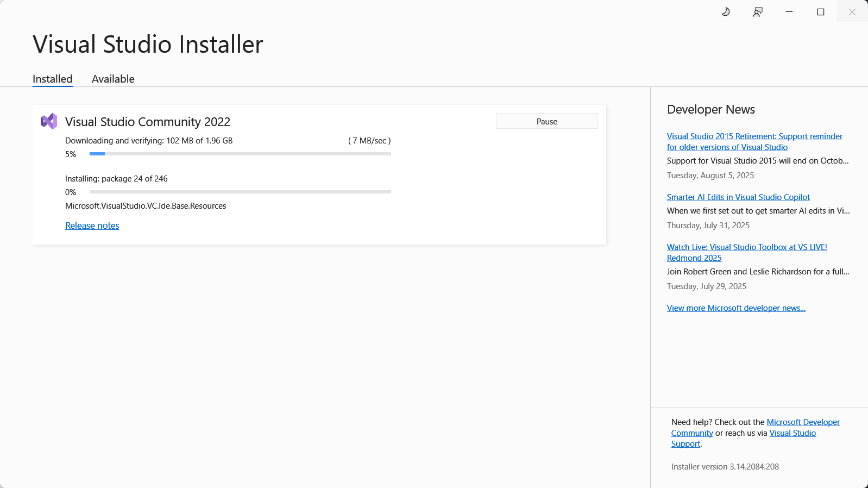Open Visual Studio Support link
The width and height of the screenshot is (868, 488).
[x=792, y=433]
